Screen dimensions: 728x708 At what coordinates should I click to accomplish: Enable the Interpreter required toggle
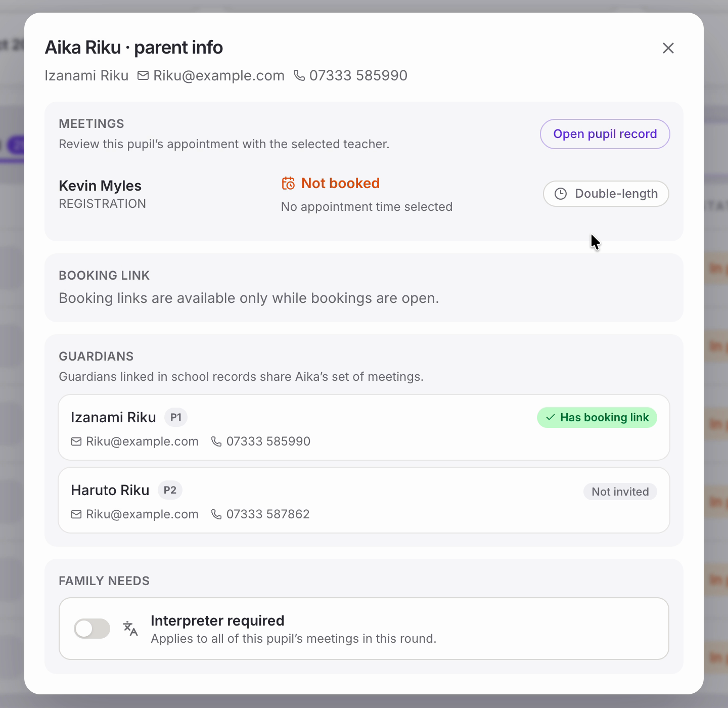(92, 629)
